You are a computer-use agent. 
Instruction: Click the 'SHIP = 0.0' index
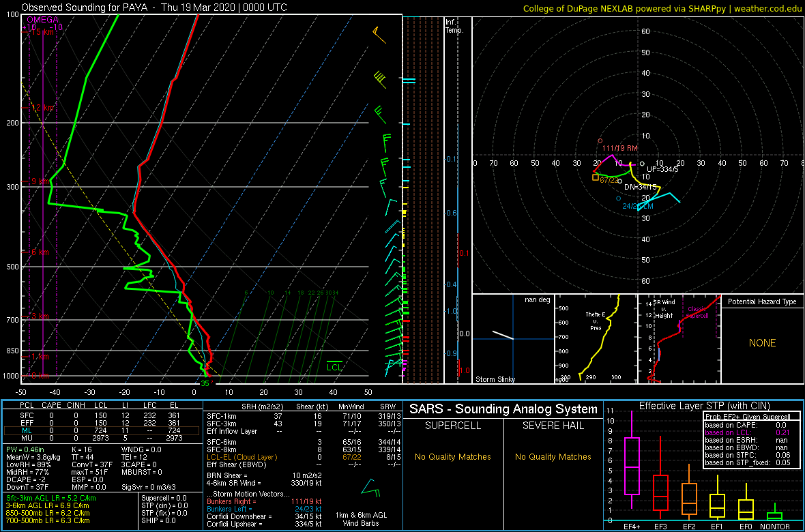[160, 520]
